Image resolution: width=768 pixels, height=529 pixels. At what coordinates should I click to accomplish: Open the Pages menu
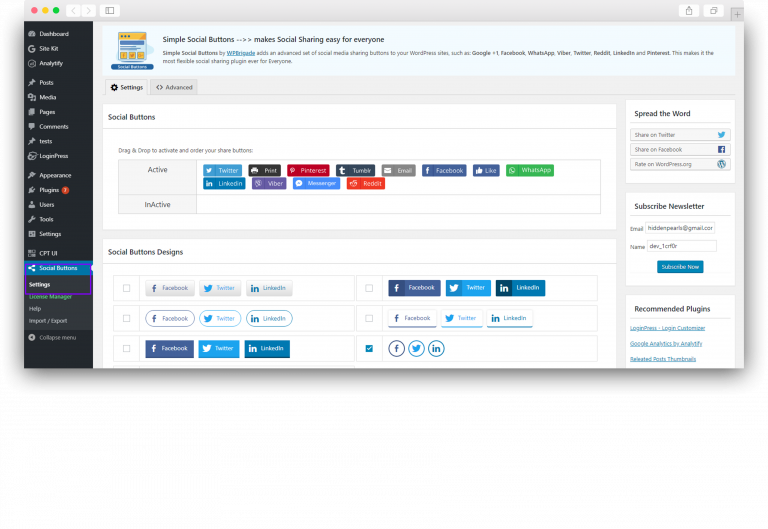pos(47,112)
